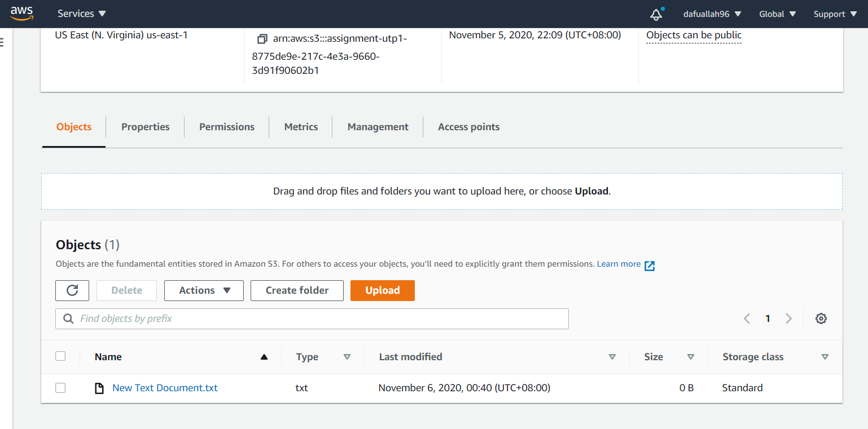Switch to the Properties tab
Screen dimensions: 868x429
point(146,127)
